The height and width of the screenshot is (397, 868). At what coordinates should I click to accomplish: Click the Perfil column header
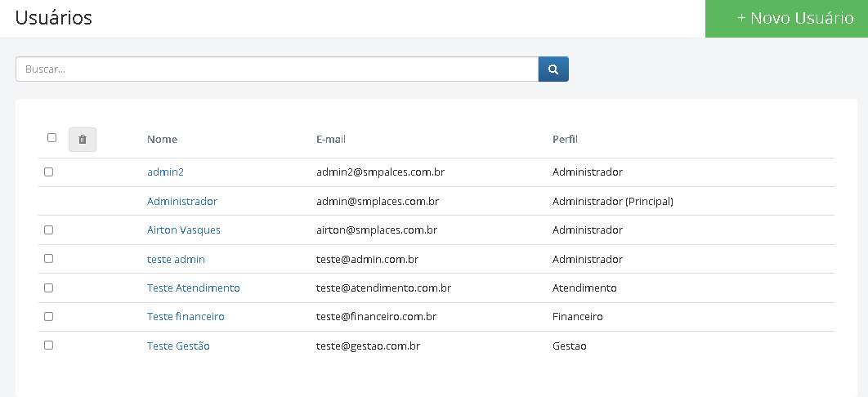565,140
